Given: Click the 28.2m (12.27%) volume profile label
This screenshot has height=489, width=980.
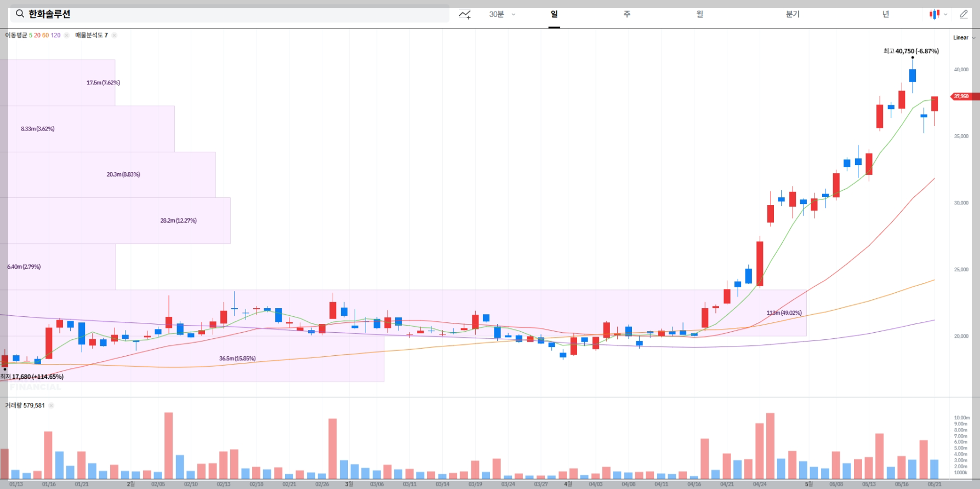Looking at the screenshot, I should [x=178, y=220].
